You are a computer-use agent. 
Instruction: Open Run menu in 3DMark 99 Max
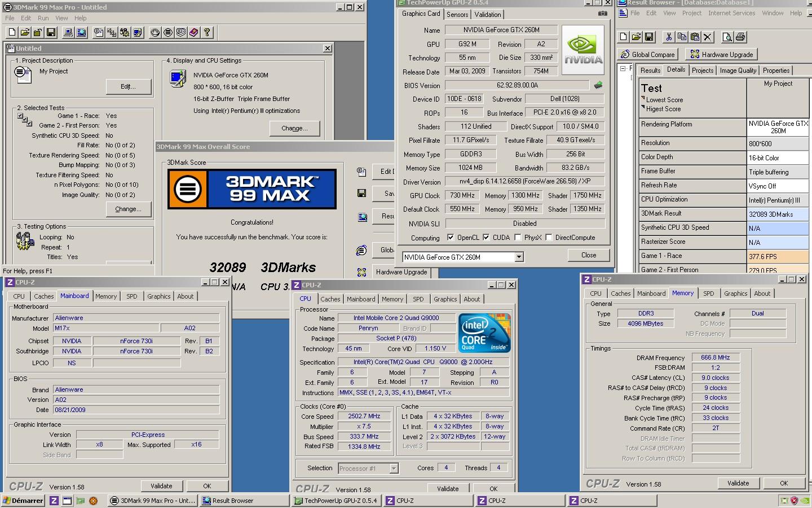43,18
